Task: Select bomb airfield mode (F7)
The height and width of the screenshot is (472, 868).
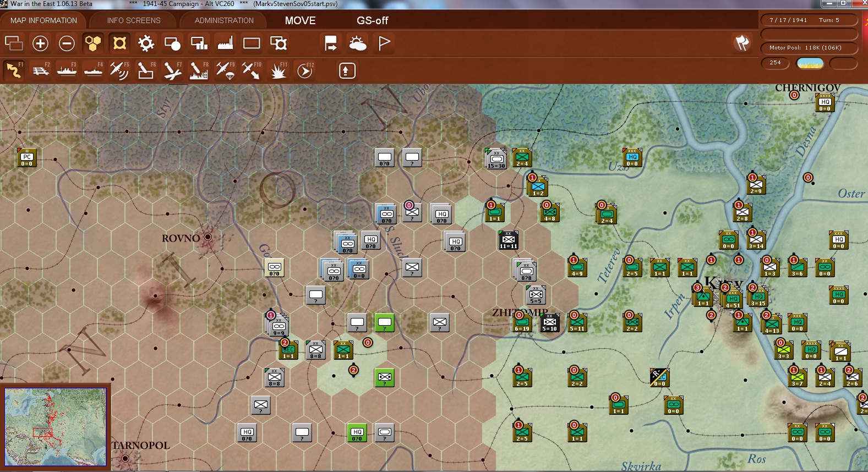Action: click(x=172, y=70)
